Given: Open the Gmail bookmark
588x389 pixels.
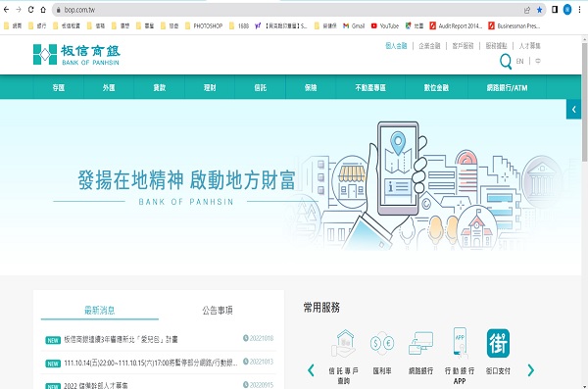Looking at the screenshot, I should click(354, 25).
